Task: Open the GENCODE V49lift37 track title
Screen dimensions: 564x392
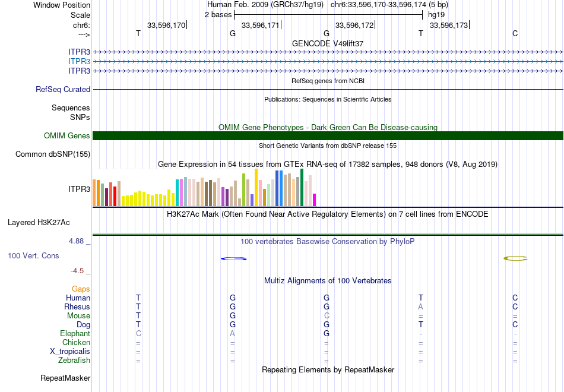Action: tap(328, 43)
